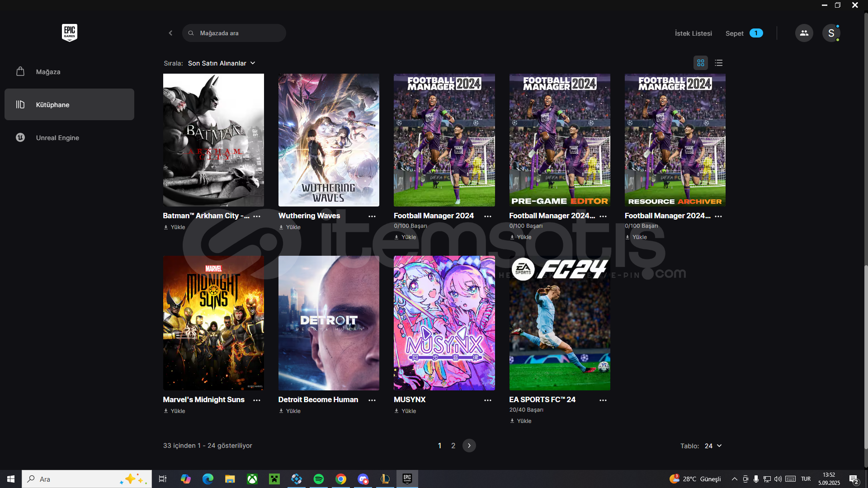Go back with the left chevron arrow

point(170,33)
